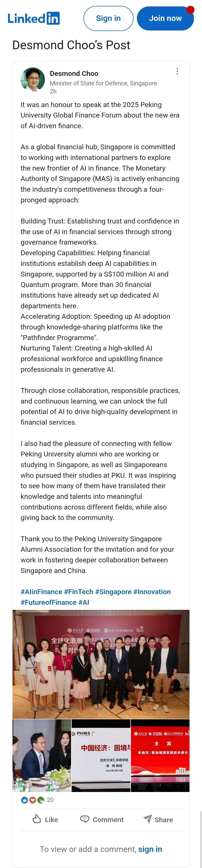Tap the Comment speech bubble icon
Viewport: 202px width, 868px height.
(x=85, y=819)
